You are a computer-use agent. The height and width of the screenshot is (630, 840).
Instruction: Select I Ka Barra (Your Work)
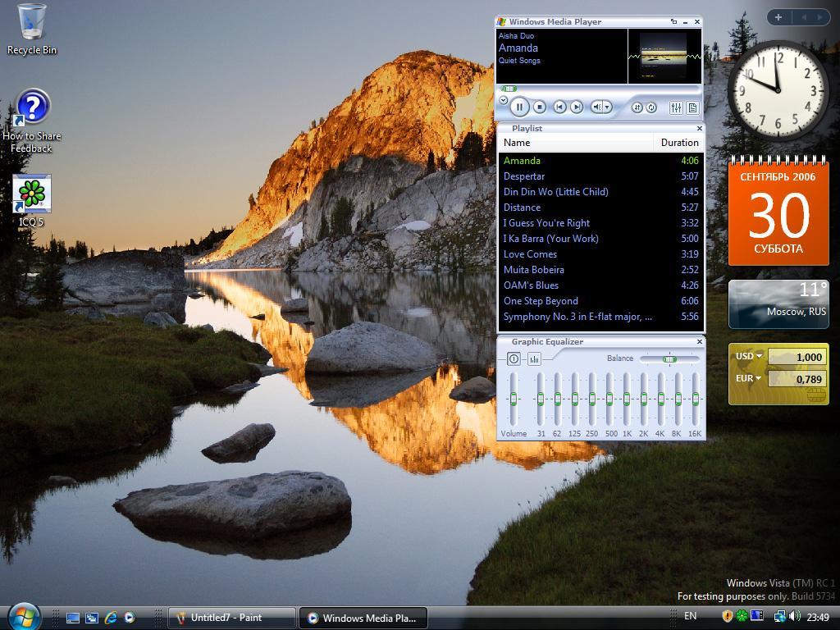coord(600,239)
